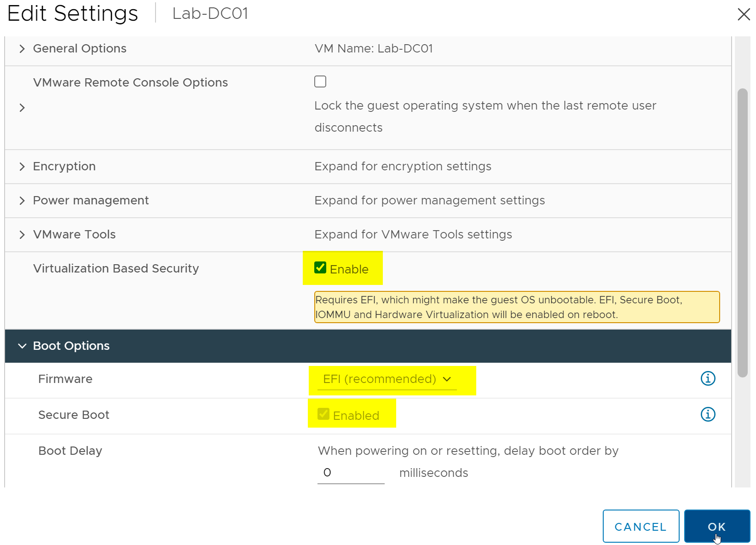Expand the General Options section
This screenshot has height=545, width=756.
click(x=22, y=49)
